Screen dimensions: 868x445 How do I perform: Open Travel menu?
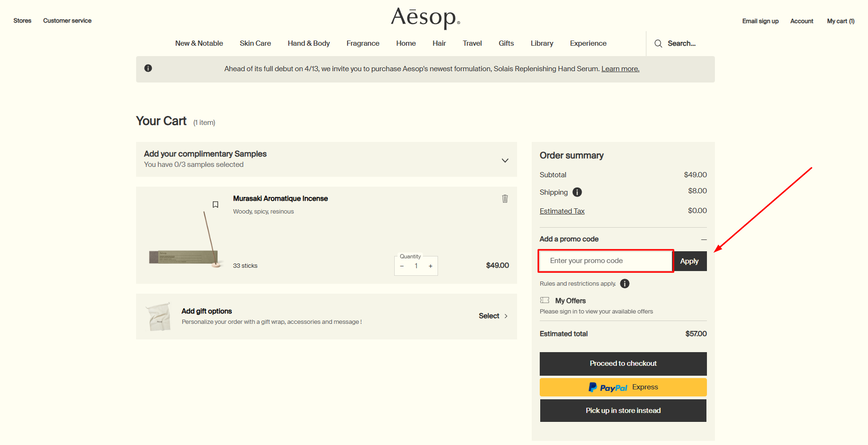(x=472, y=43)
